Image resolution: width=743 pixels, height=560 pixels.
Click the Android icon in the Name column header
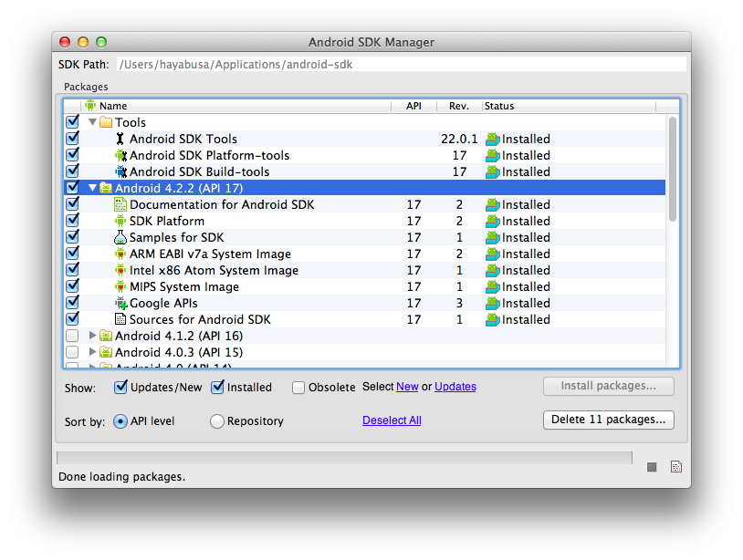click(x=90, y=105)
